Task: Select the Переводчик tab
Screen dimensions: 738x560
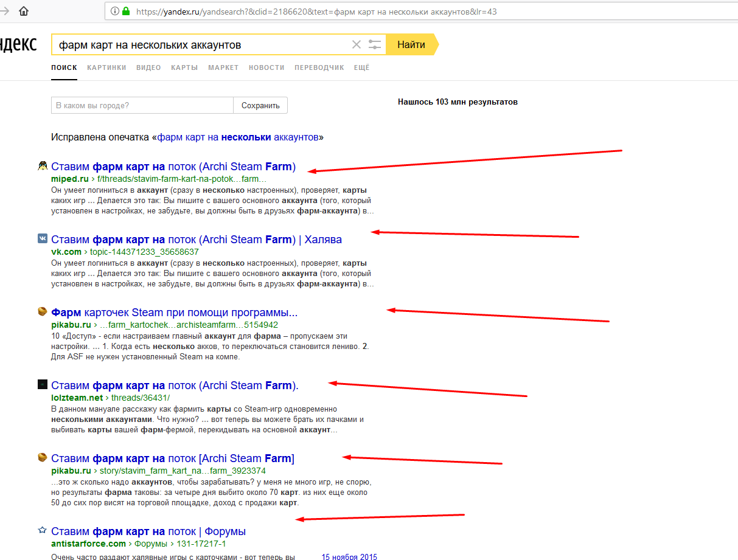Action: [319, 67]
